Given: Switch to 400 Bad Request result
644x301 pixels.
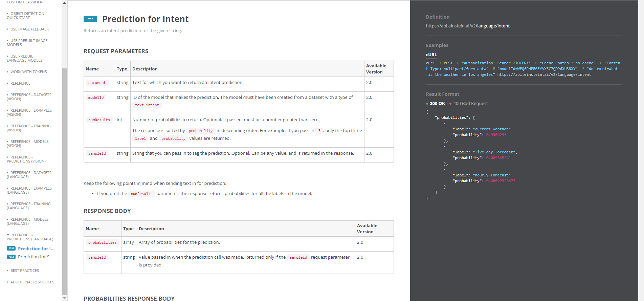Looking at the screenshot, I should [x=470, y=104].
